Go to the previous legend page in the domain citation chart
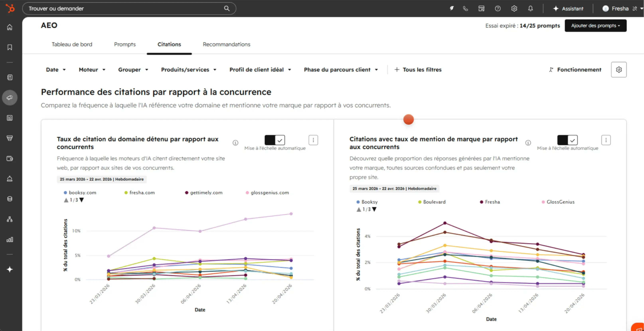This screenshot has height=331, width=644. point(66,200)
